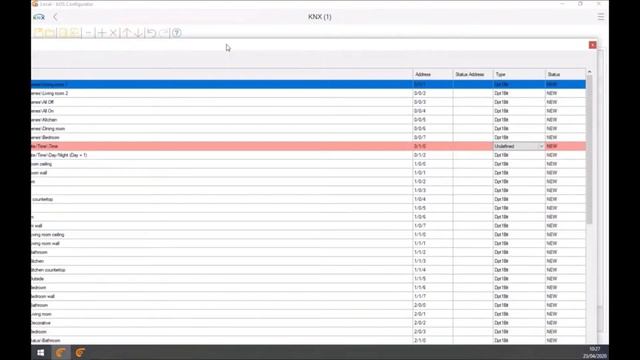This screenshot has height=360, width=640.
Task: Select the 'Day/Night (Day = 1)' row name
Action: [59, 155]
